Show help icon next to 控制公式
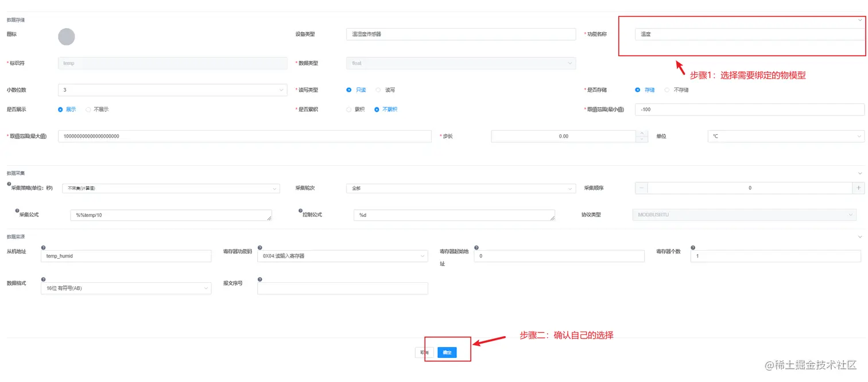 pos(300,211)
